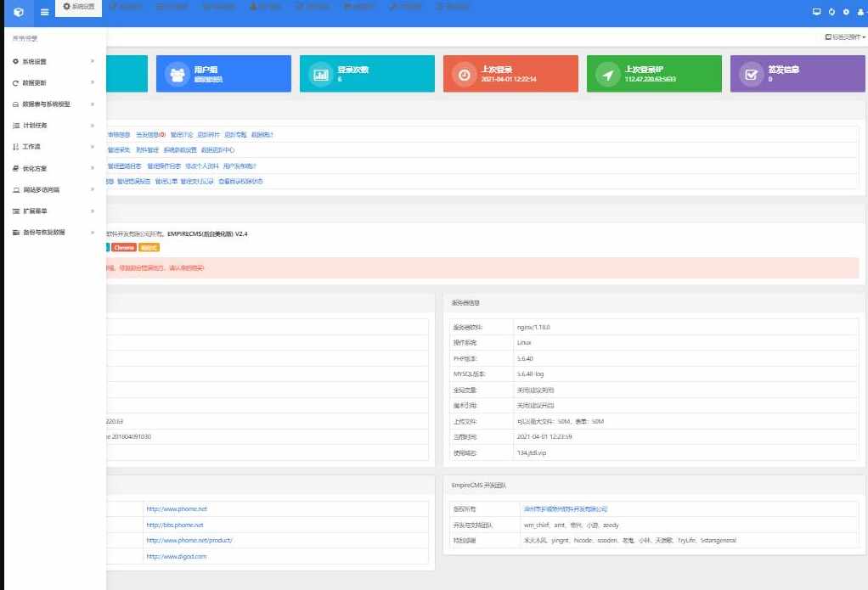The image size is (868, 590).
Task: Click the paper-plane icon on the green card
Action: (x=607, y=75)
